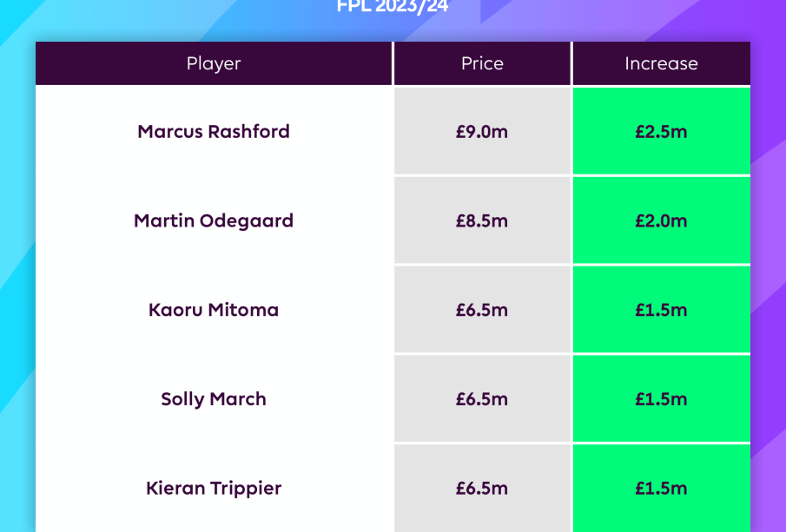Click Trippier's green £1.5m increase cell
The image size is (786, 532).
[661, 489]
